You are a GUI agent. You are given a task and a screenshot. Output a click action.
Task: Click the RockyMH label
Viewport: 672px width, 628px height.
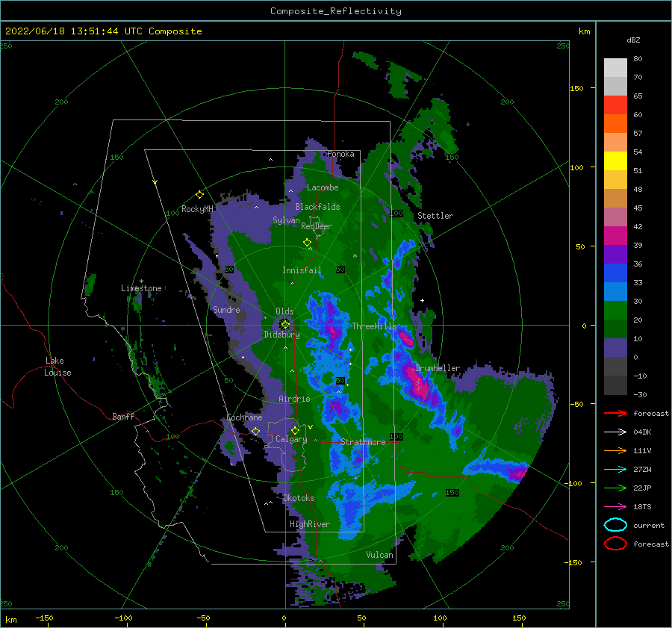click(197, 209)
